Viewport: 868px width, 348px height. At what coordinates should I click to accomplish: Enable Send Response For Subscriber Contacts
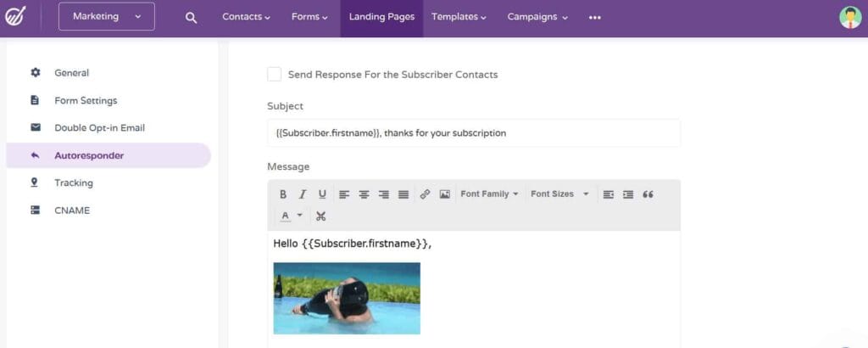[274, 74]
